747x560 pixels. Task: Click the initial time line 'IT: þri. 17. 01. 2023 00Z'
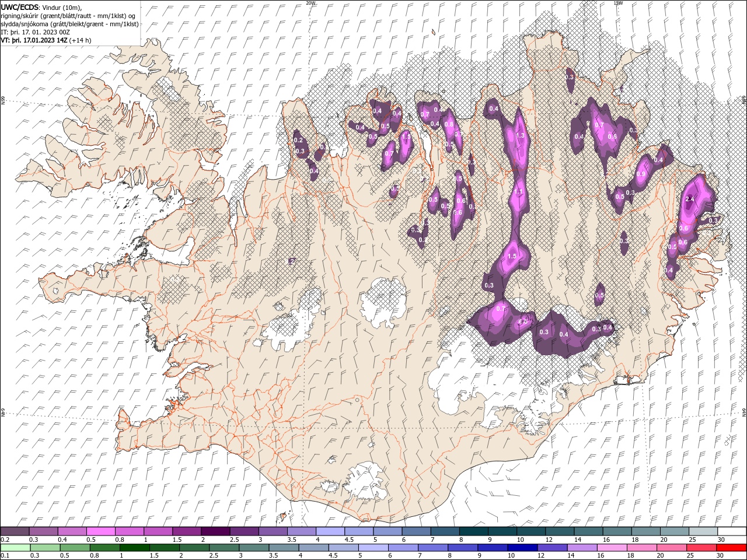coord(35,32)
